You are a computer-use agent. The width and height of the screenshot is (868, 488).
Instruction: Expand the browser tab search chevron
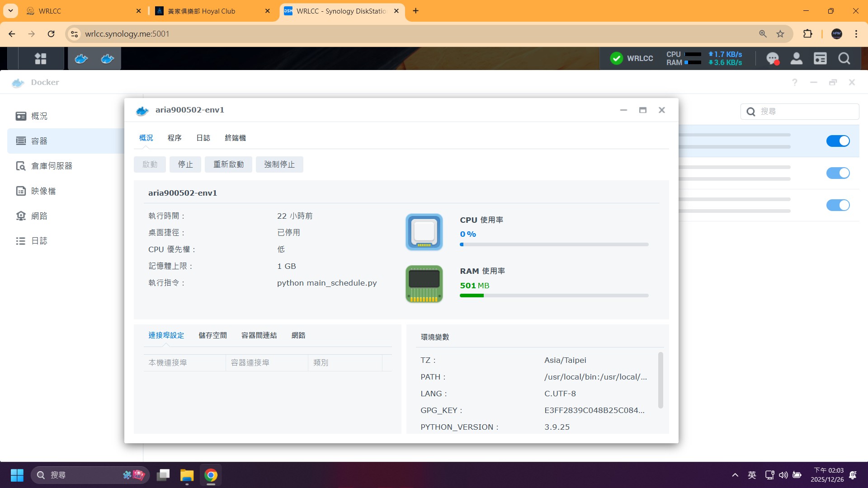[x=10, y=11]
